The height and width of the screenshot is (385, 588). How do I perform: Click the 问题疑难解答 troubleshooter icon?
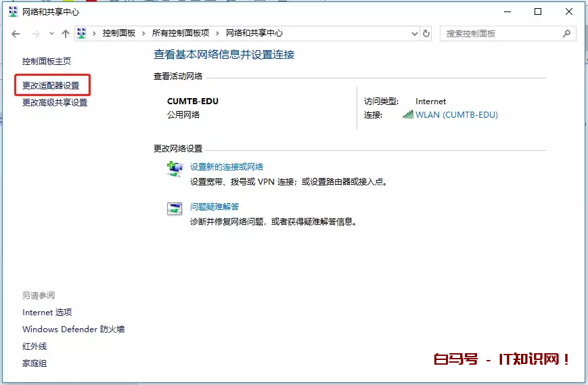pos(175,208)
